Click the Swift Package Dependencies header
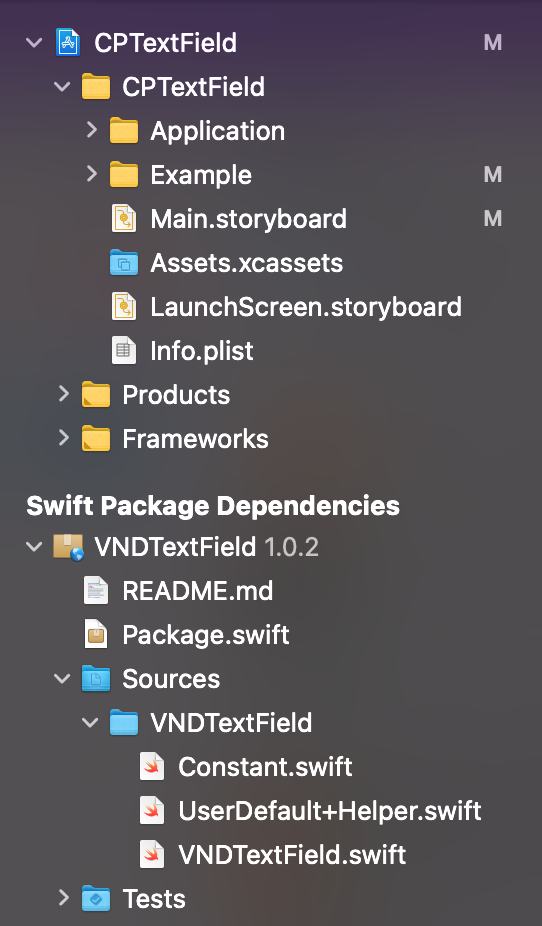Screen dimensions: 542x926 (x=213, y=506)
